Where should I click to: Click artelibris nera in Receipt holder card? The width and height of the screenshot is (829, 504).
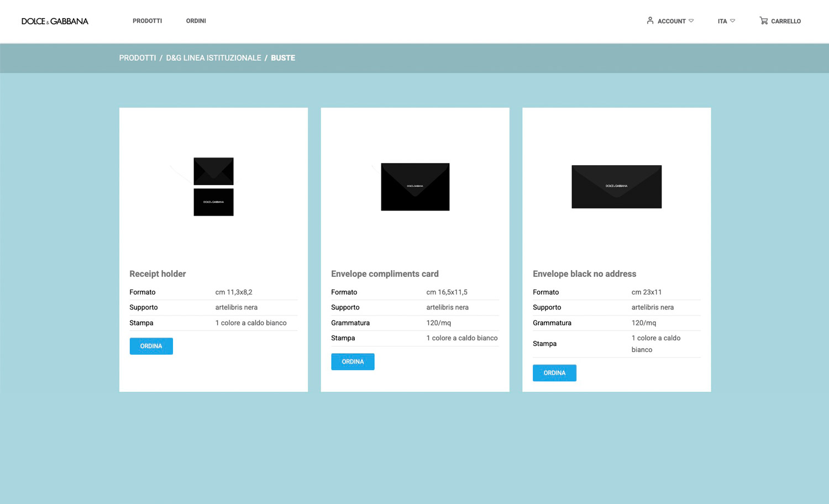click(236, 307)
